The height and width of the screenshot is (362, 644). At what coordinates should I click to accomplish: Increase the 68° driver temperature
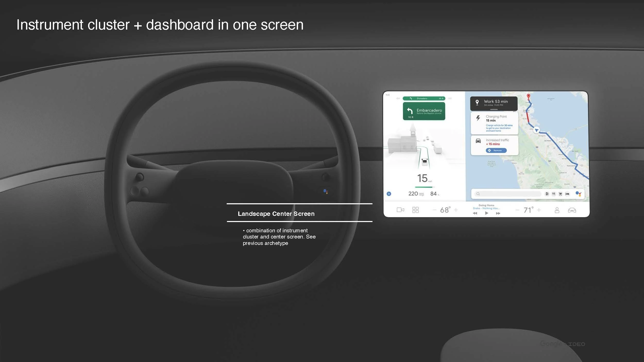(456, 210)
